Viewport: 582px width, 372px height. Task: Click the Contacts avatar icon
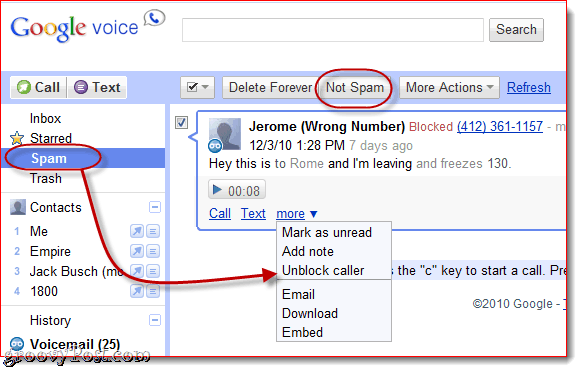click(17, 207)
